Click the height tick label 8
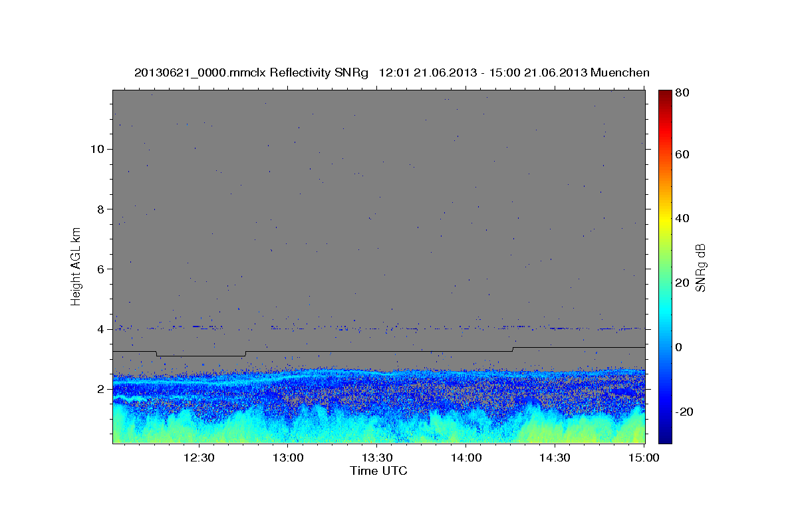 (x=99, y=209)
